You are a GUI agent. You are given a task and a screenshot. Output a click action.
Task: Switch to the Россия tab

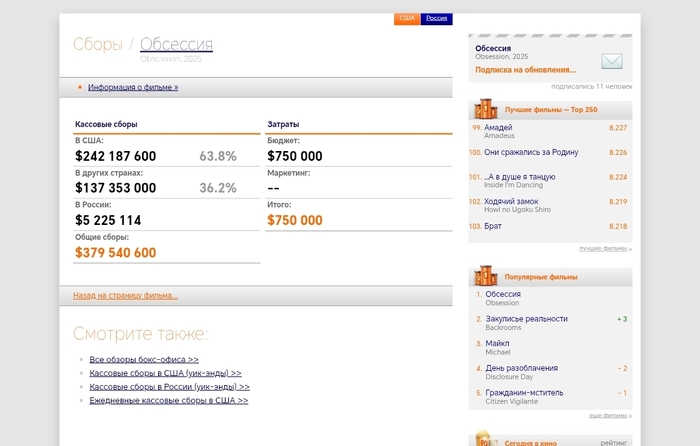437,18
